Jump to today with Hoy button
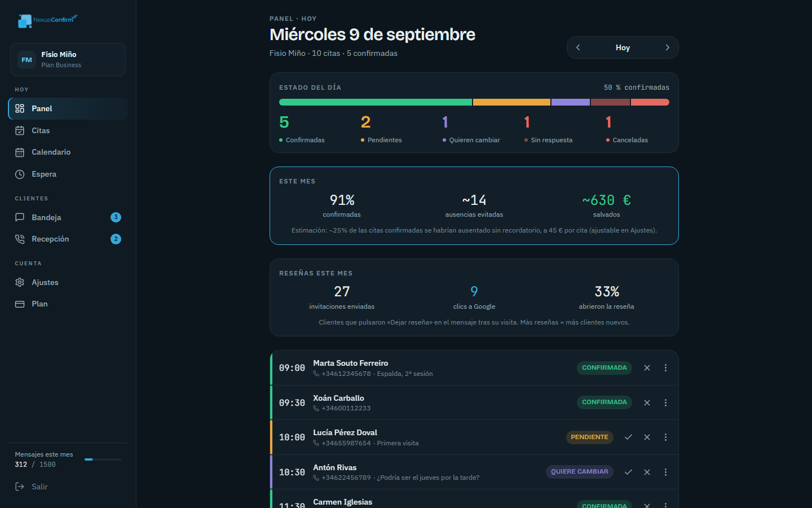Screen dimensions: 812x508 pyautogui.click(x=623, y=47)
